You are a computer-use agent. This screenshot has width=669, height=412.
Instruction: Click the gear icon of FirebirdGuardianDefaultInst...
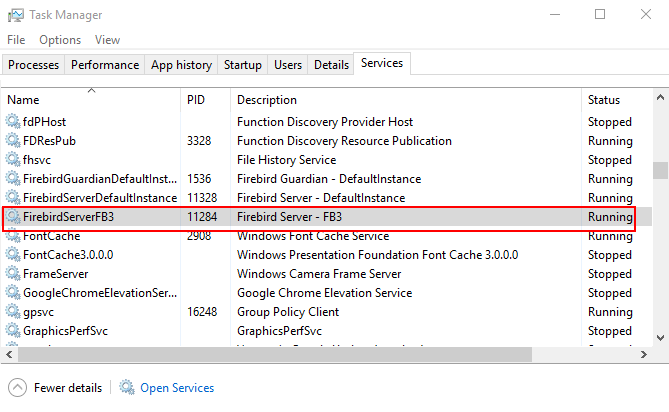click(x=13, y=179)
